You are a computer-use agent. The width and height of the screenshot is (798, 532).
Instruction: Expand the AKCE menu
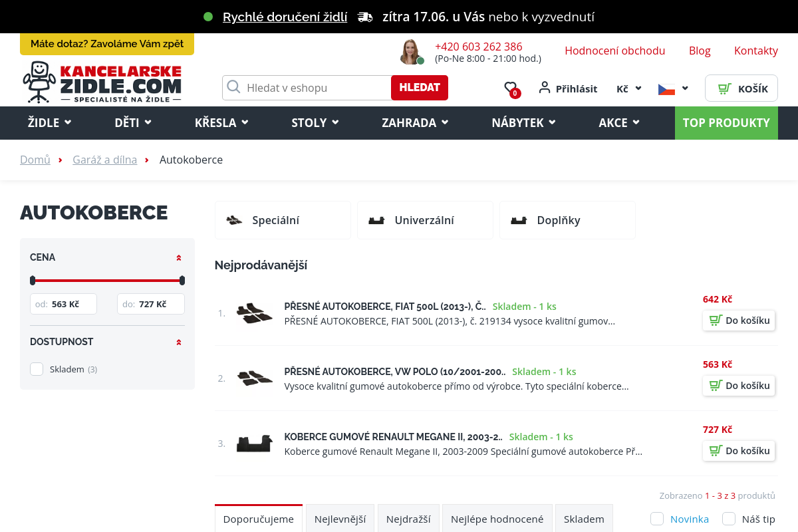coord(619,123)
